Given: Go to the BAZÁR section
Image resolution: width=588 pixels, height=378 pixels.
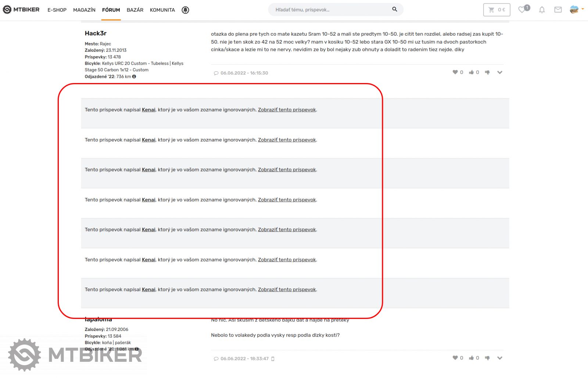Looking at the screenshot, I should click(135, 10).
